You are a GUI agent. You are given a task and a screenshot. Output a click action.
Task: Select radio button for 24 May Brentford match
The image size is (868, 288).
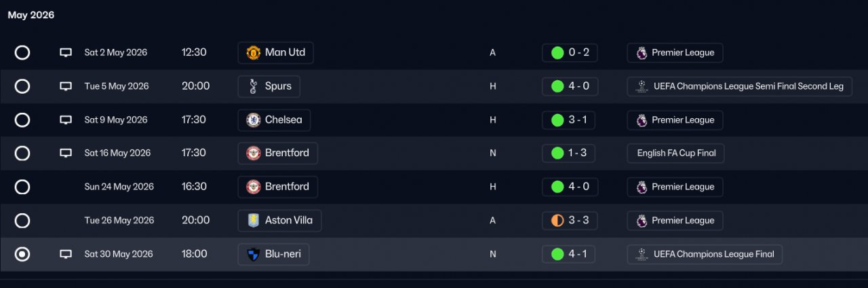22,187
